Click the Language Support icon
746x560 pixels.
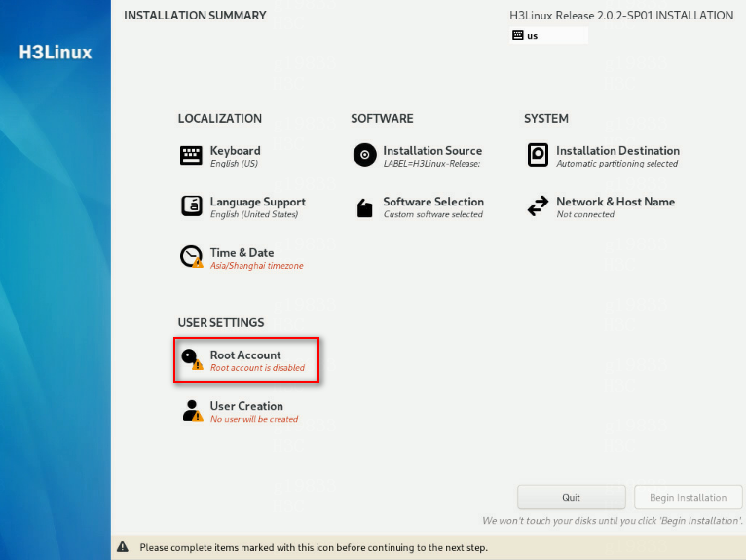[191, 206]
